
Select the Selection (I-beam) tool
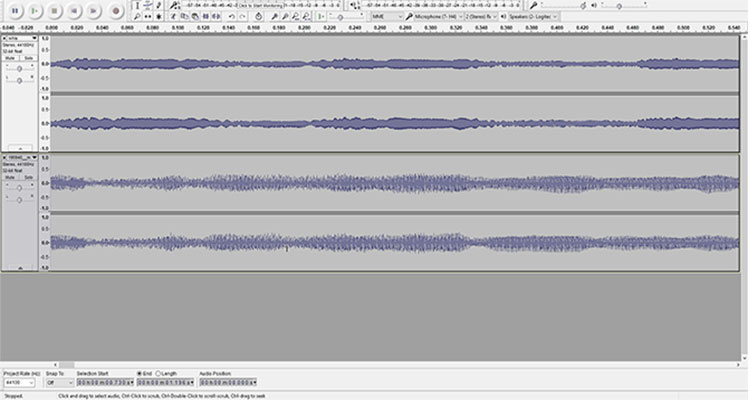(x=137, y=5)
